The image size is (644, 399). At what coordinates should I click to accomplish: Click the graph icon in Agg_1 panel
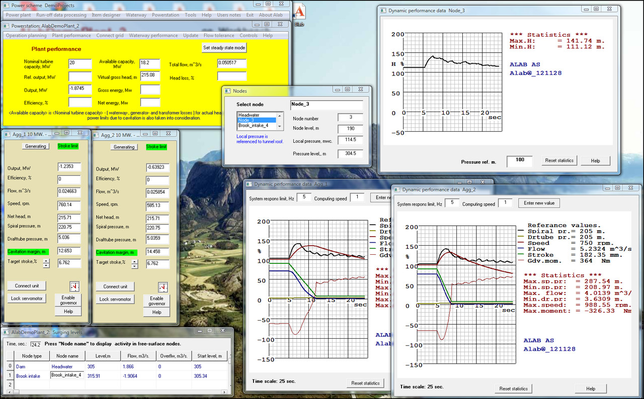[74, 286]
